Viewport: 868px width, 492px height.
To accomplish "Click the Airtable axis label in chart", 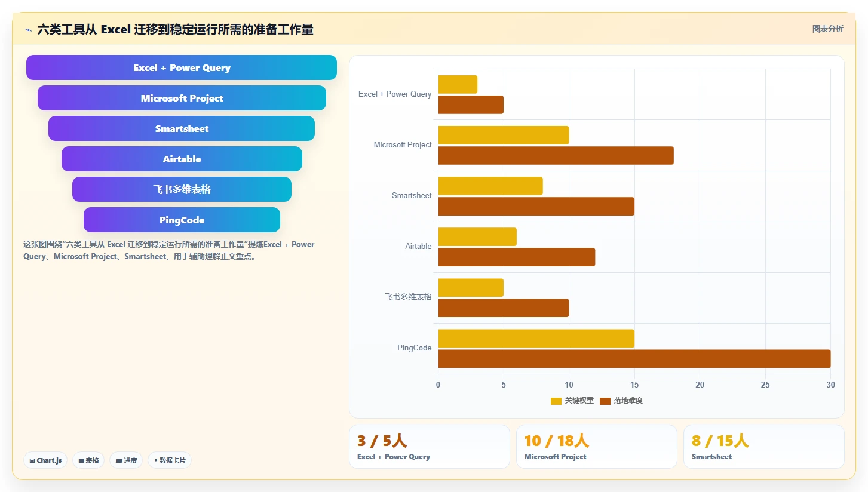I will tap(418, 246).
